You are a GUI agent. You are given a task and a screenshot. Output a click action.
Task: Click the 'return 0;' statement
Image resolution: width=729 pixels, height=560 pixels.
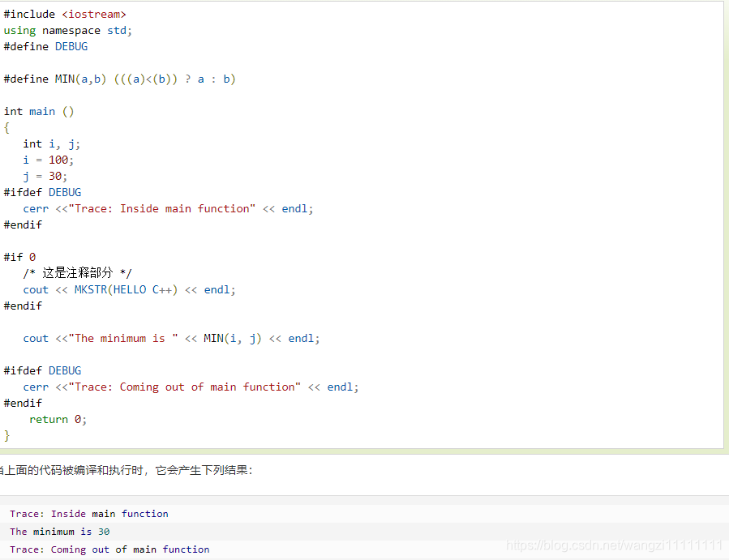pos(58,420)
